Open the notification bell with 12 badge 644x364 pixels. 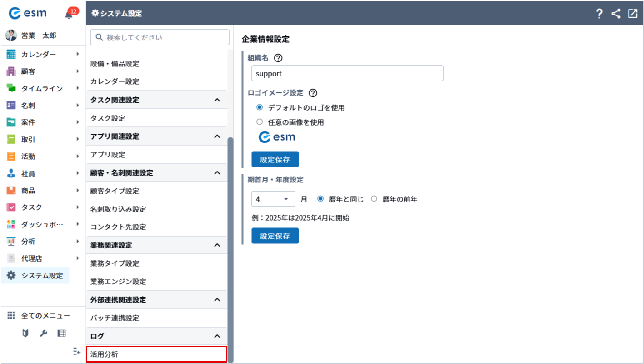click(x=70, y=14)
